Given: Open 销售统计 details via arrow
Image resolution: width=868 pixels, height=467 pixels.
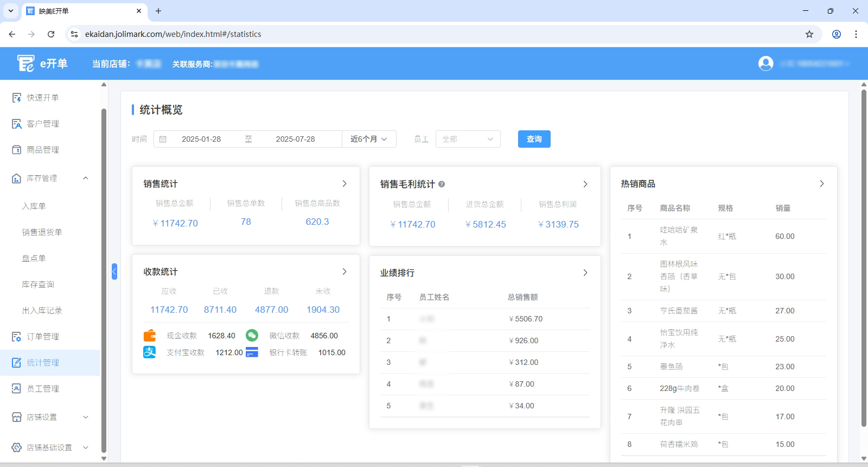Looking at the screenshot, I should 344,184.
